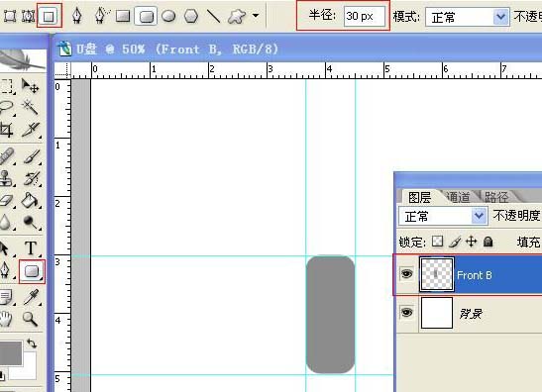
Task: Click the 半径 radius input field
Action: [365, 16]
